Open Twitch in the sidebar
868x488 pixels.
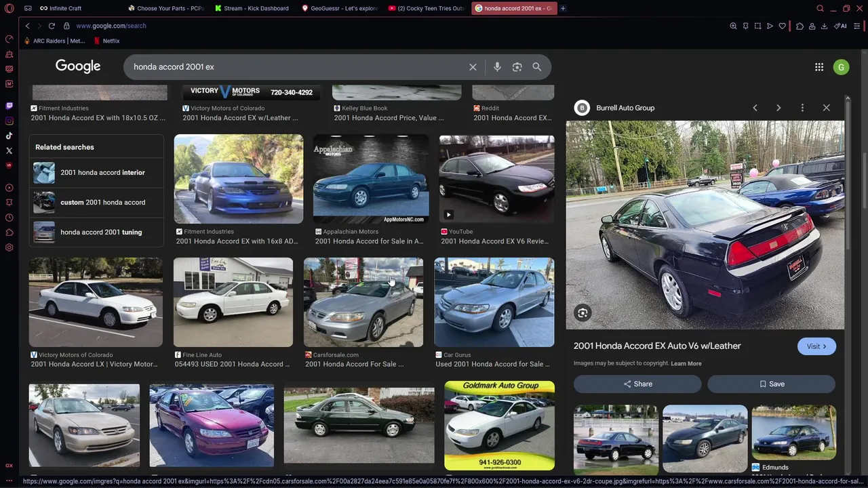(x=9, y=106)
